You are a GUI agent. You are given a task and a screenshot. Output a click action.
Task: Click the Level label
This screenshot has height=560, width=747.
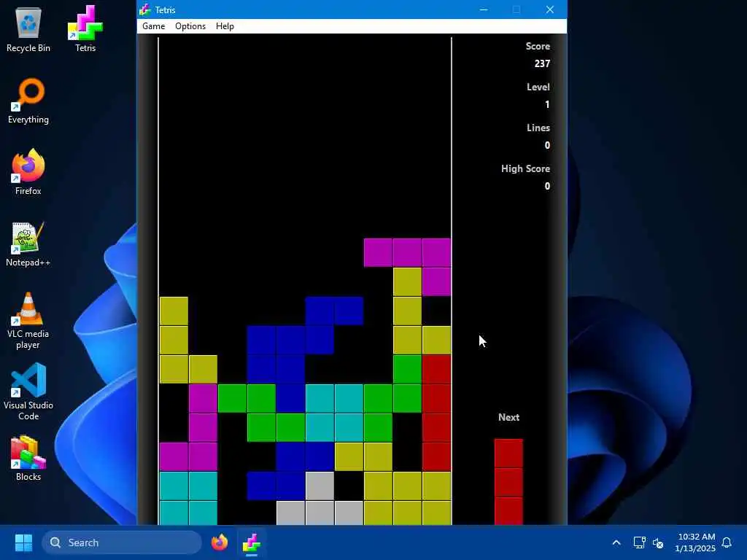538,87
